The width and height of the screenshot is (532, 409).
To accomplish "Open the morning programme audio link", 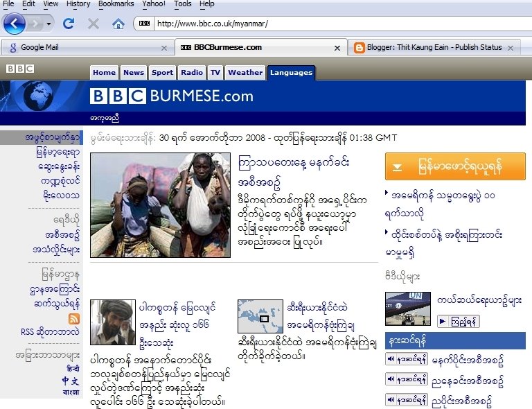I will click(x=467, y=360).
